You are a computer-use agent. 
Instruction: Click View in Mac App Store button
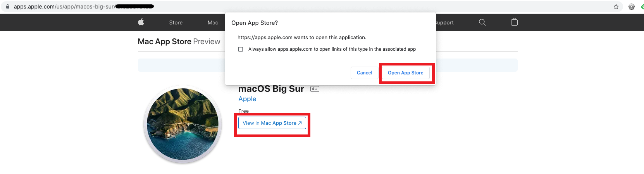click(x=272, y=123)
